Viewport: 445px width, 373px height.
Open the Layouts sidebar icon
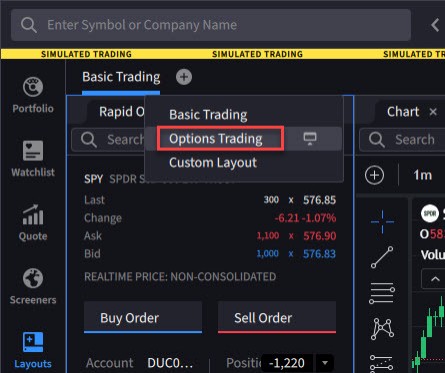coord(33,342)
